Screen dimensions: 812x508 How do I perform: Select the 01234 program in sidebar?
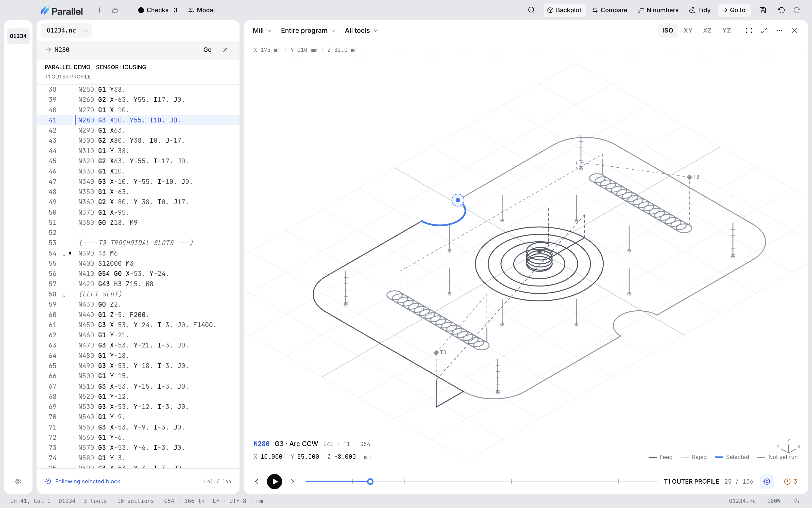pyautogui.click(x=18, y=36)
